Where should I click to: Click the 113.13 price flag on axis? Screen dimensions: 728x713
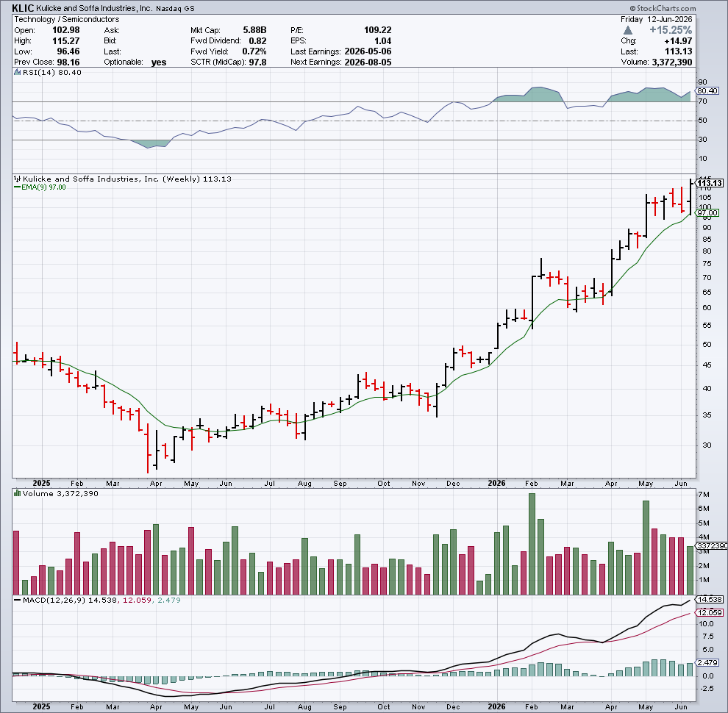click(x=709, y=183)
